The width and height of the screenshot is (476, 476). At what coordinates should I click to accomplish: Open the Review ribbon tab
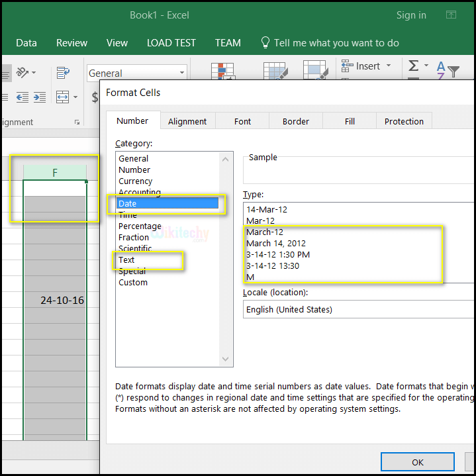pos(71,43)
